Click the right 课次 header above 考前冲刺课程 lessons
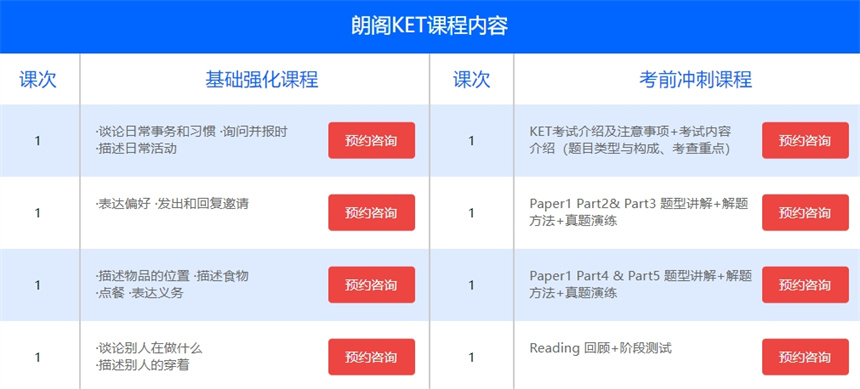Screen dimensions: 860x389 tap(471, 80)
